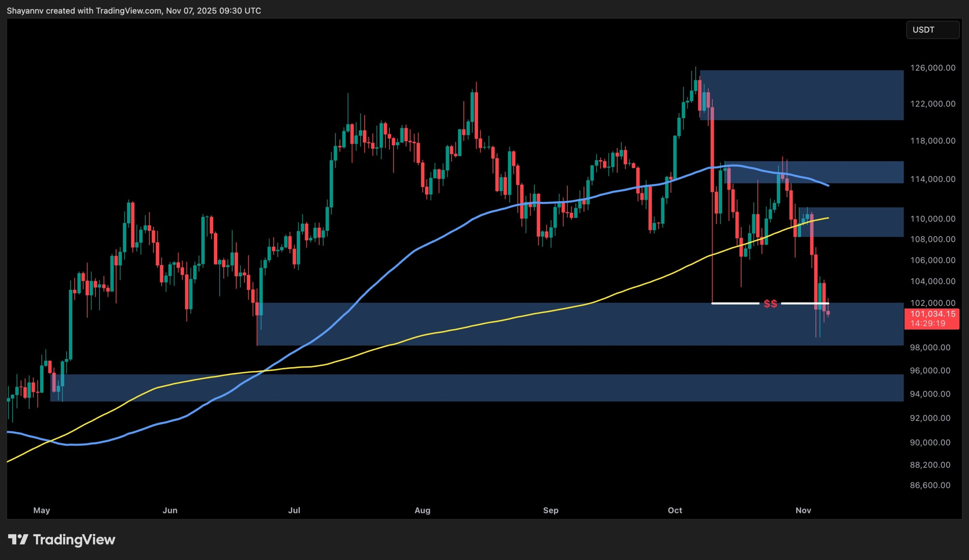Select the May label on the time axis

click(x=42, y=510)
